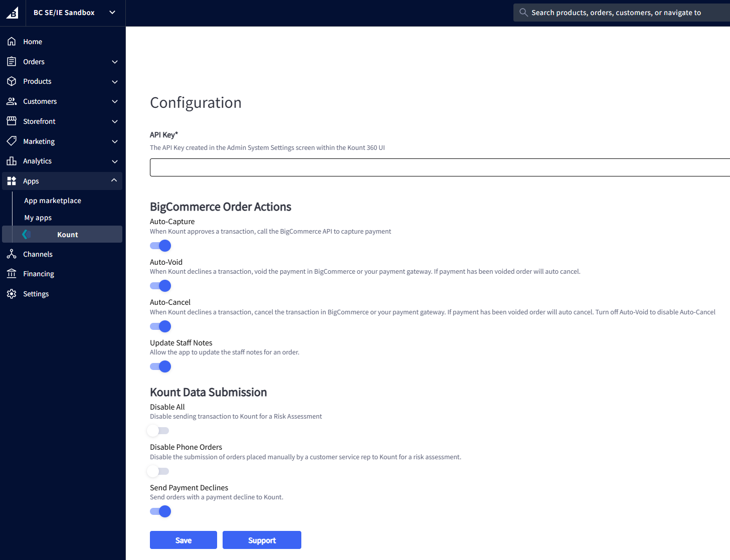Click the BigCommerce Order Actions heading
Screen dimensions: 730x560
221,207
